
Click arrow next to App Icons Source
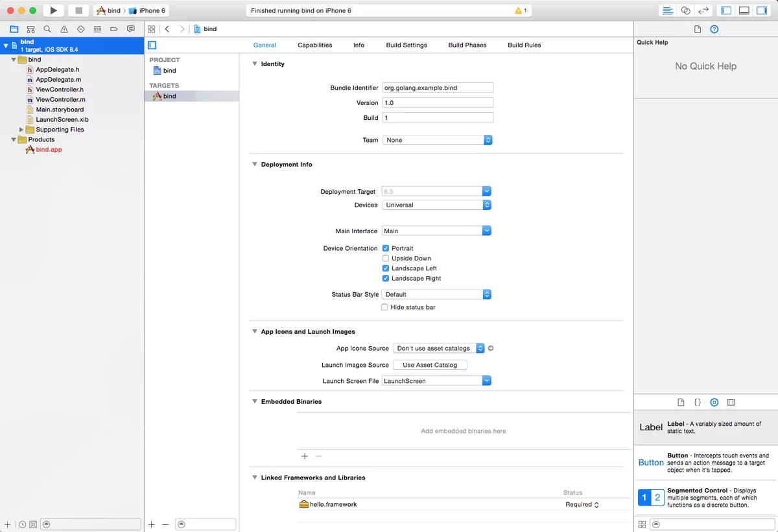point(491,349)
